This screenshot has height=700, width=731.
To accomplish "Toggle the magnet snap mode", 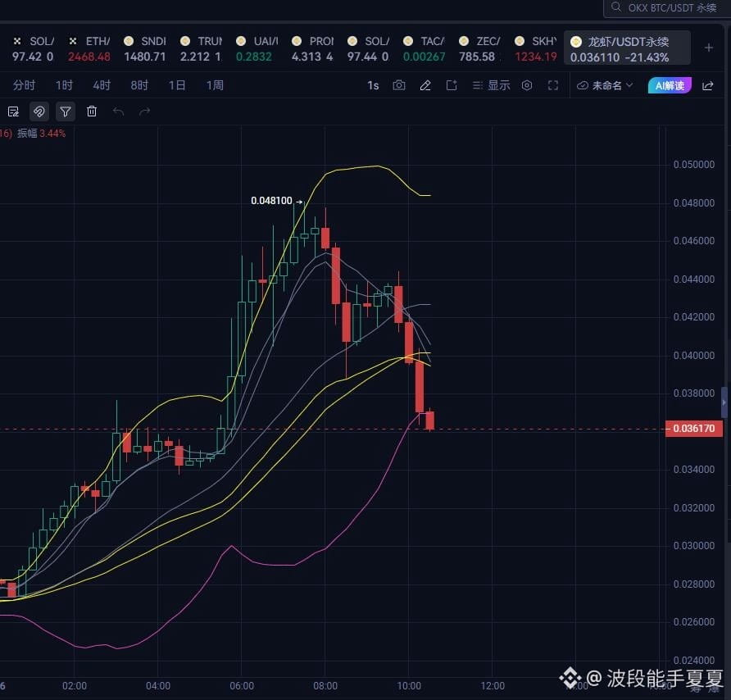I will click(39, 111).
